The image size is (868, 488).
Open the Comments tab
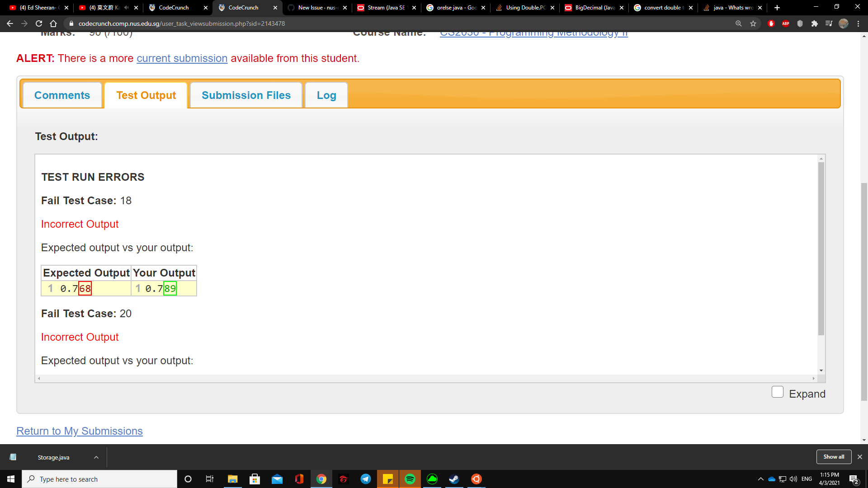(62, 95)
